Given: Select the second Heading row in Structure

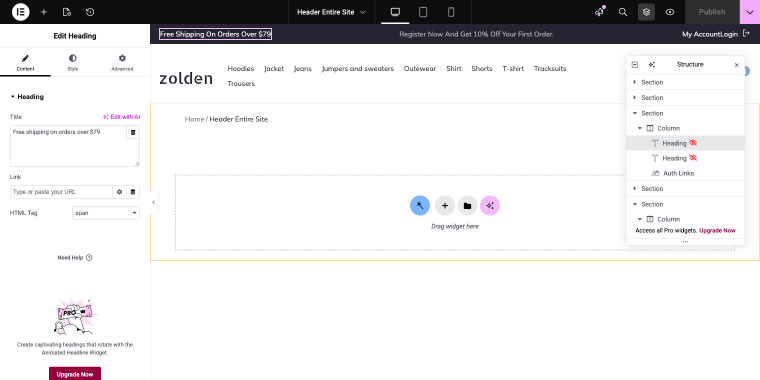Looking at the screenshot, I should click(685, 158).
